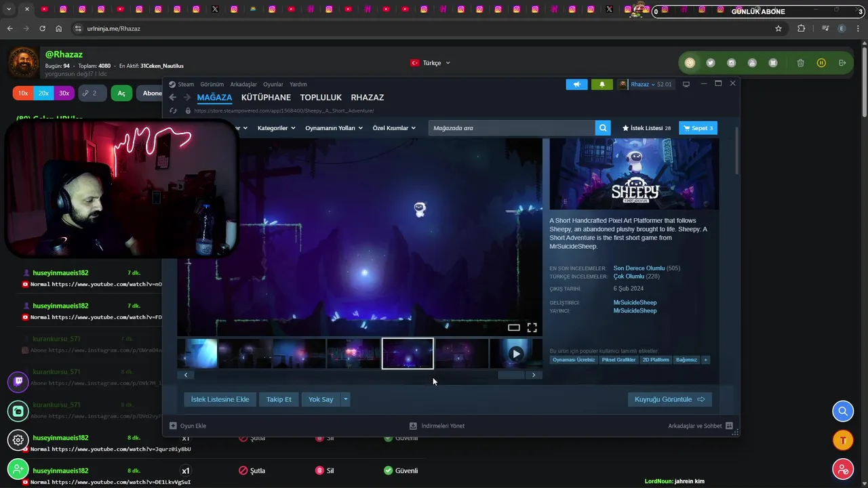Select the 20x multiplier
This screenshot has width=868, height=488.
pyautogui.click(x=43, y=93)
